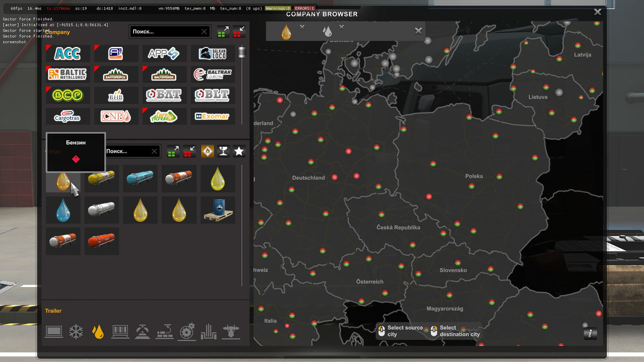This screenshot has width=644, height=362.
Task: Toggle the machinery gears trailer type
Action: (187, 332)
